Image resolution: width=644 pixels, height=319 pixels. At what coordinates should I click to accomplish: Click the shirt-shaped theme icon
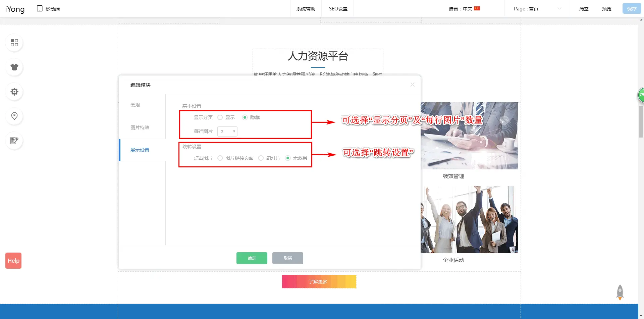(14, 67)
